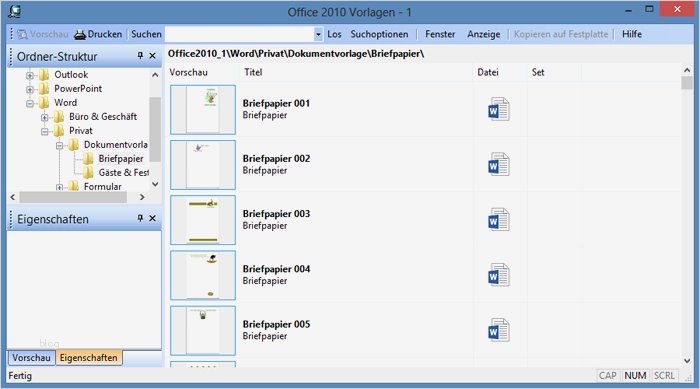
Task: Expand the Büro & Geschäft node
Action: 45,117
